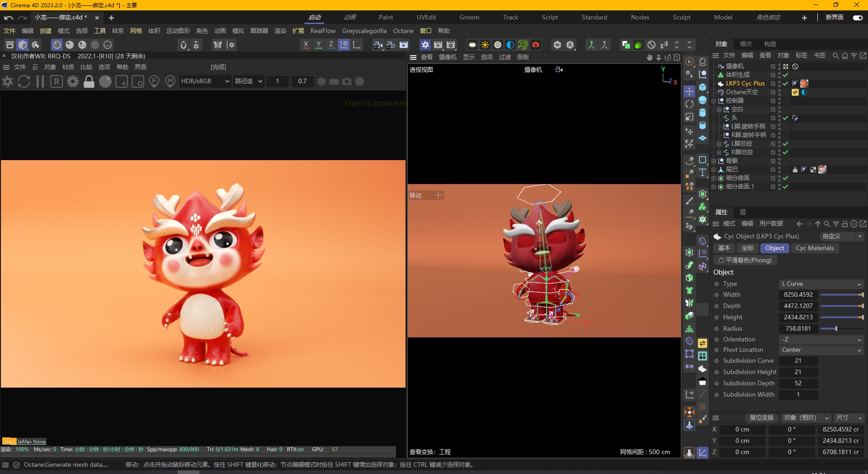Click the world coordinate system icon
The height and width of the screenshot is (474, 868).
[x=344, y=44]
